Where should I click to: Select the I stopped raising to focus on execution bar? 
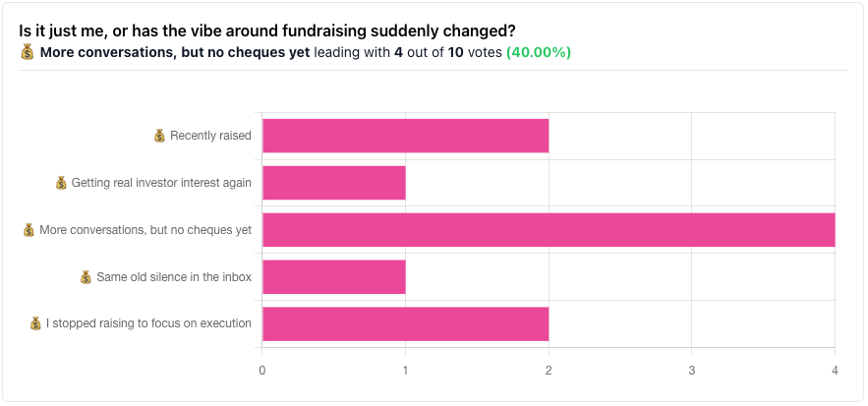[x=405, y=323]
